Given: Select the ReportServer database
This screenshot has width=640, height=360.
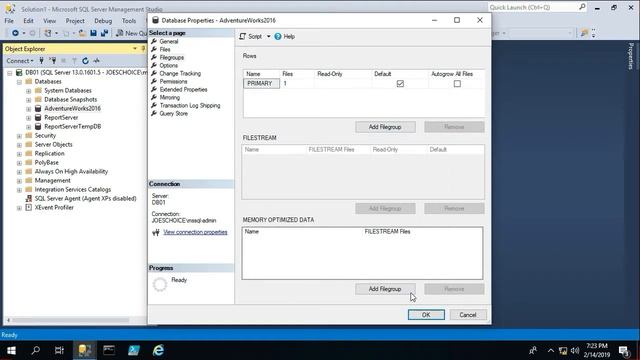Looking at the screenshot, I should click(x=61, y=118).
